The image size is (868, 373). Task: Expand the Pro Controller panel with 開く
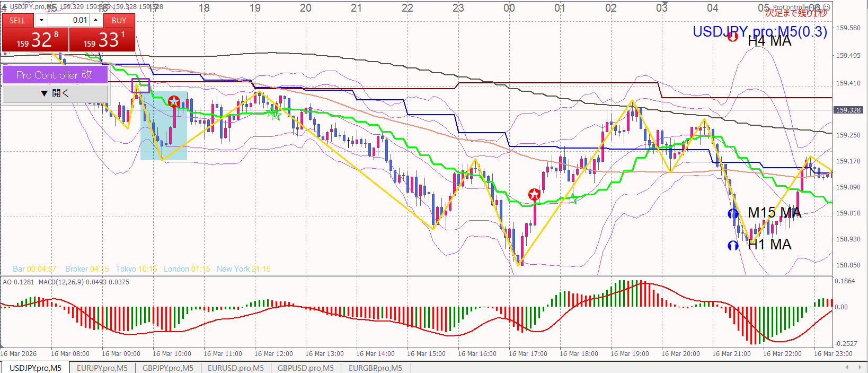click(55, 93)
